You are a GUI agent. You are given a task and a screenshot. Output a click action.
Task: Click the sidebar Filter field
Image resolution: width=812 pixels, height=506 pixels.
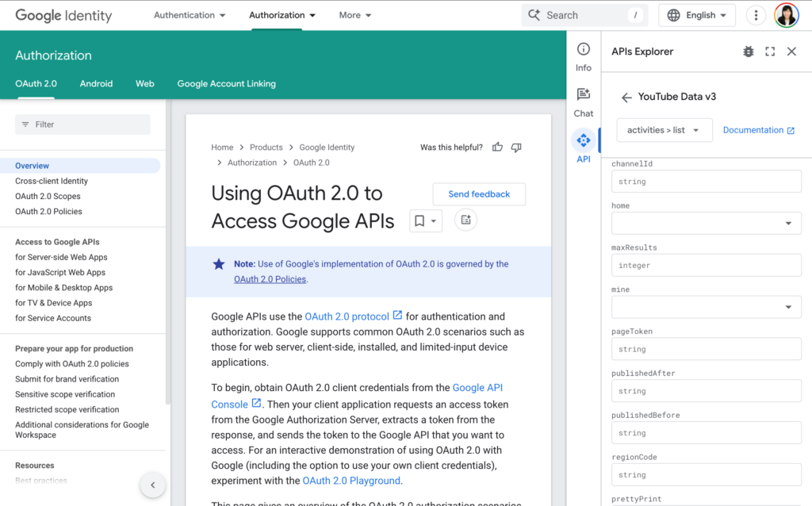pos(82,125)
